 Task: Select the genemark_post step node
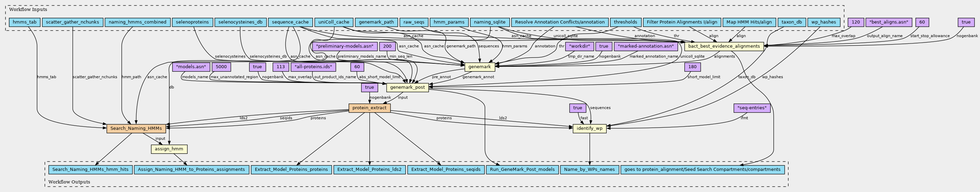pos(408,88)
